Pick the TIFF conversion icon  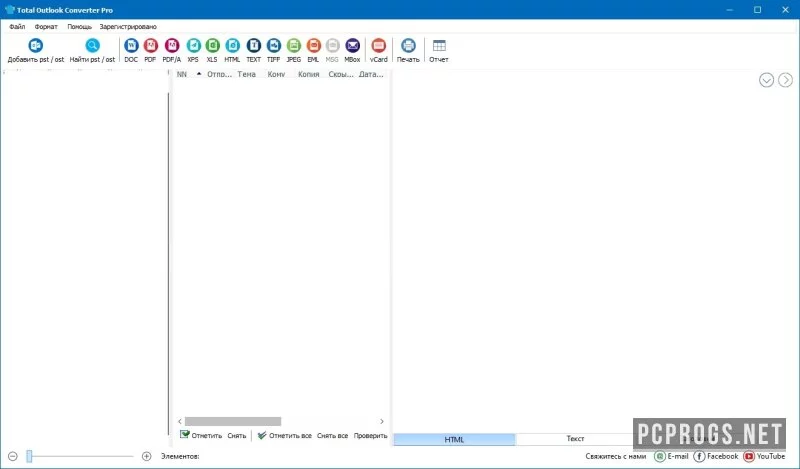(x=273, y=46)
